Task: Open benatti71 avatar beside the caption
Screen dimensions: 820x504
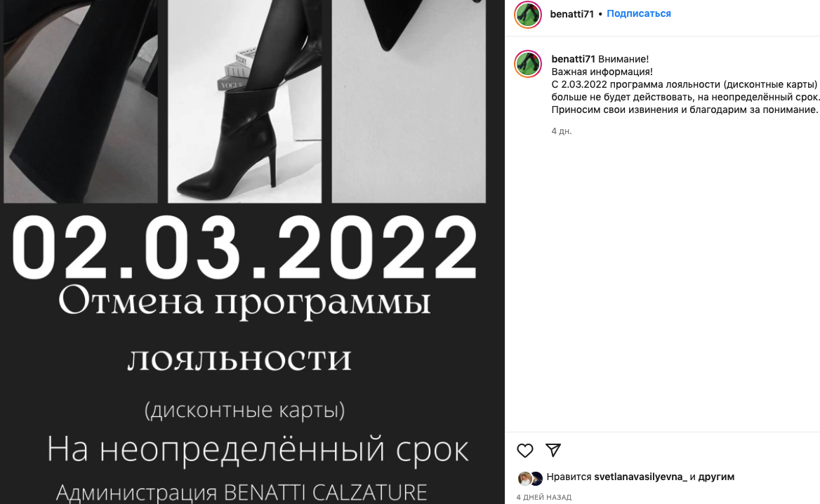Action: pos(528,64)
